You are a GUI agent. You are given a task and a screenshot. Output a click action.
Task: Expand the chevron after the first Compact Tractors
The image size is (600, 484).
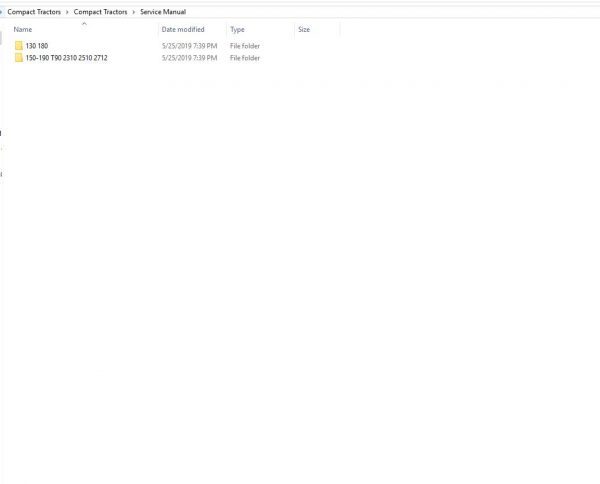point(67,12)
